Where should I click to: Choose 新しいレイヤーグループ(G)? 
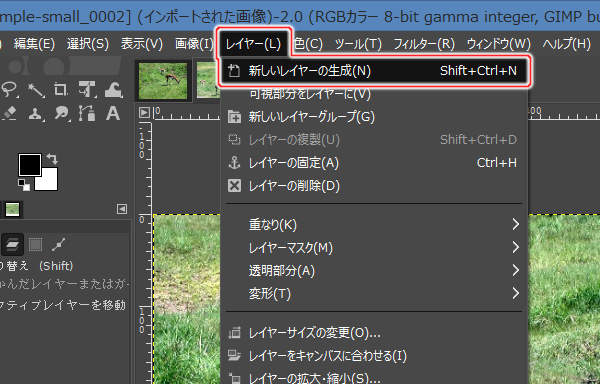pos(374,117)
